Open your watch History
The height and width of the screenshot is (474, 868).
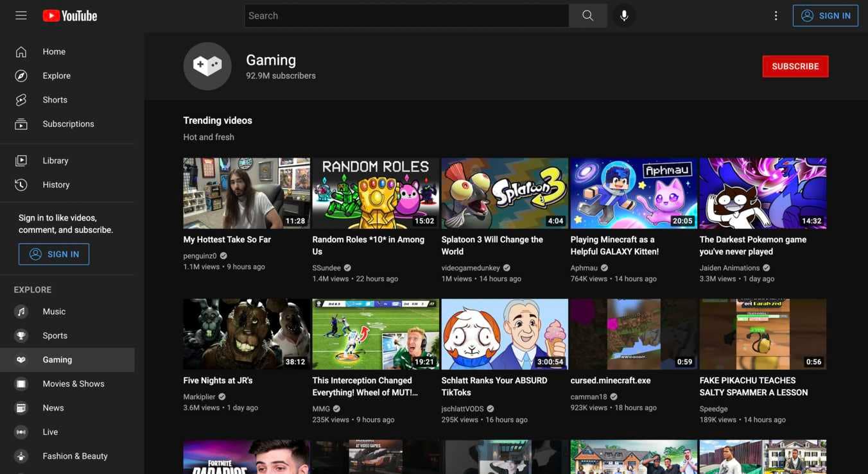pyautogui.click(x=20, y=184)
